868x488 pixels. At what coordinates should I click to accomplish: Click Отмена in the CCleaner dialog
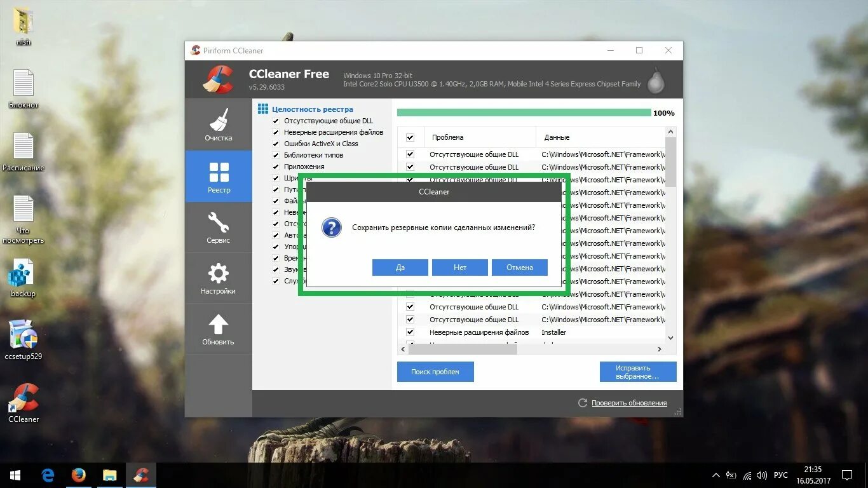pos(520,268)
